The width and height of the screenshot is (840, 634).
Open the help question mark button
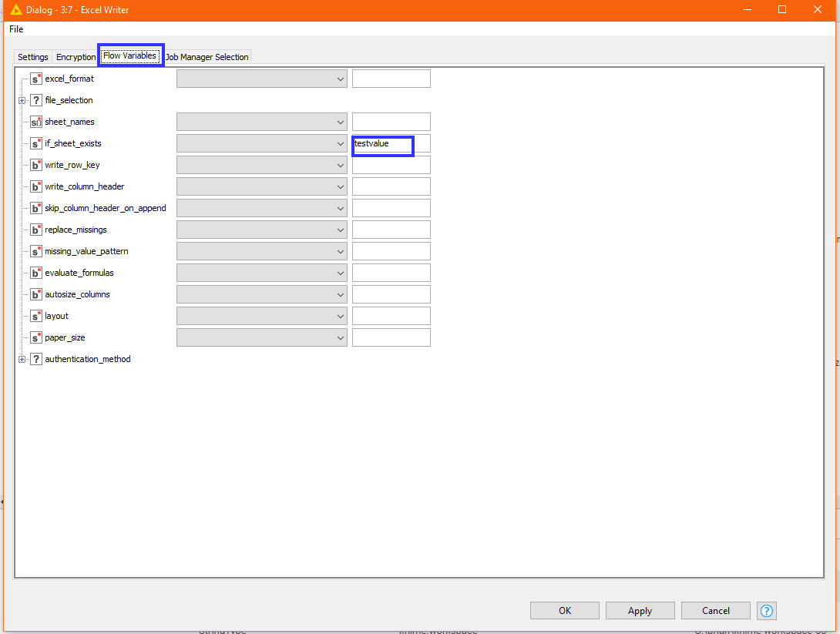pyautogui.click(x=766, y=610)
